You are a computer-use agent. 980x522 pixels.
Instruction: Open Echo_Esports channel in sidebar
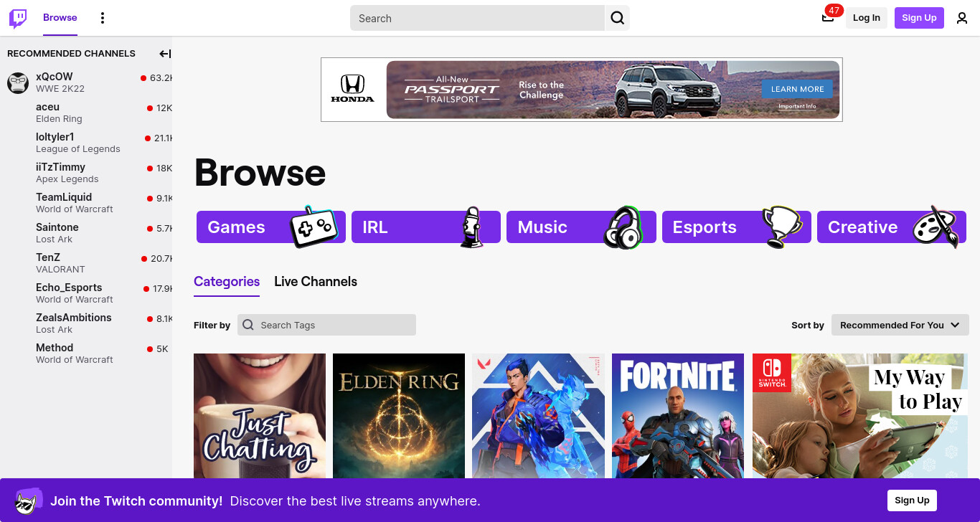(x=86, y=293)
